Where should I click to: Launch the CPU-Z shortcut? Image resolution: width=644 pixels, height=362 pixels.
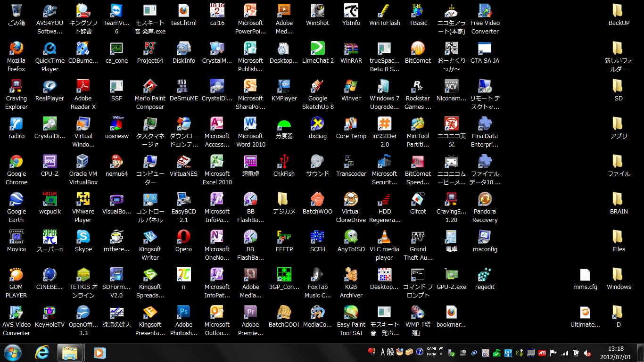click(50, 165)
